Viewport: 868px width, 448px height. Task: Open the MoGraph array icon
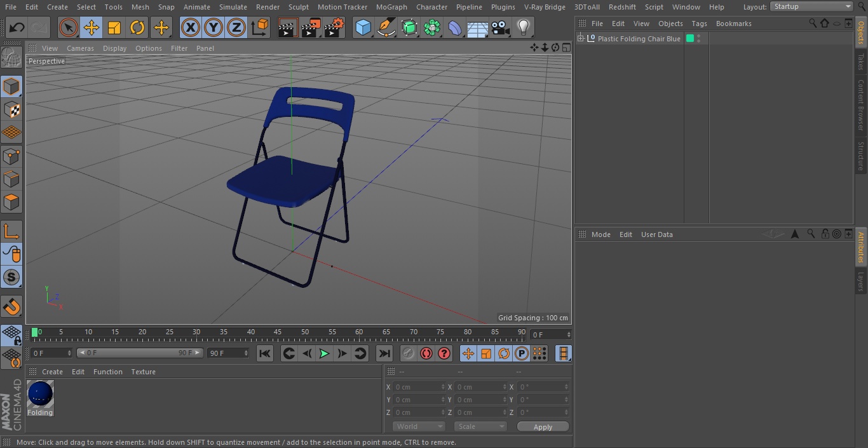[432, 27]
